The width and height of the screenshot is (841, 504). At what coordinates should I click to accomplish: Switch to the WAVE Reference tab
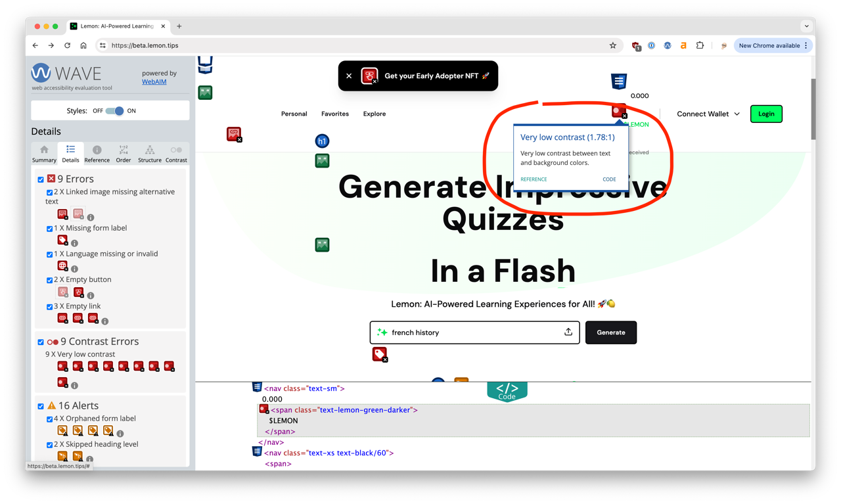tap(97, 154)
